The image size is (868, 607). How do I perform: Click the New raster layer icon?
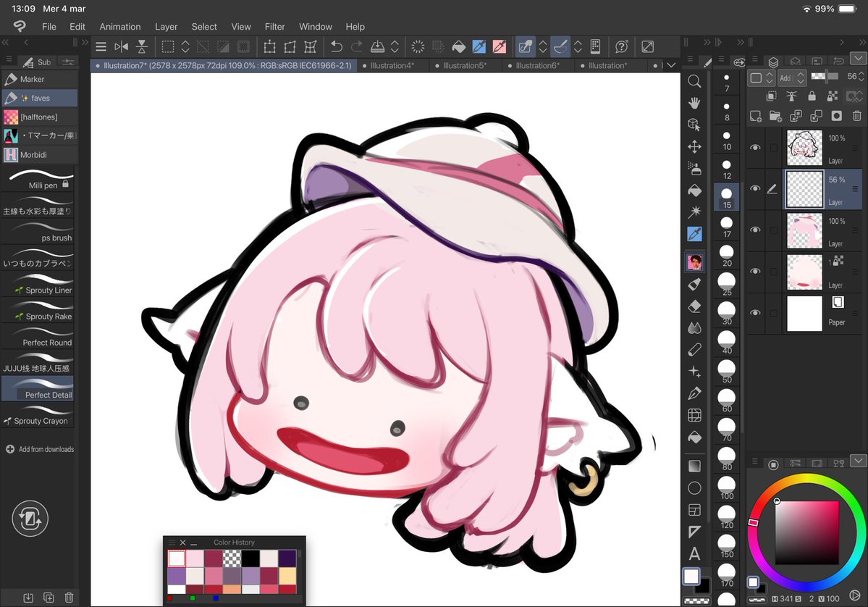[756, 116]
